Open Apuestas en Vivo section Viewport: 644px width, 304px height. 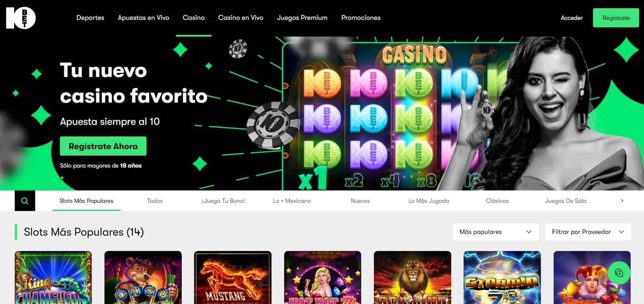143,18
